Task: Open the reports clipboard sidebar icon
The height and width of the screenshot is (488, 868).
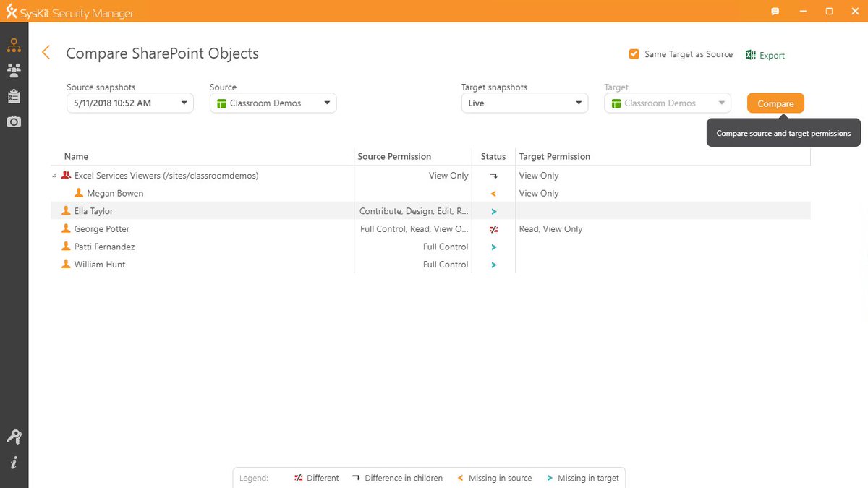Action: 14,96
